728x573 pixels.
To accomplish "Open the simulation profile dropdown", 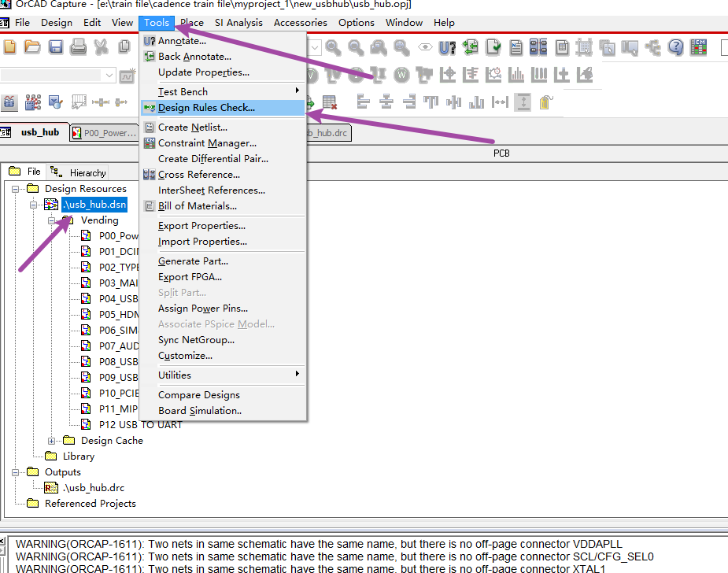I will 109,76.
